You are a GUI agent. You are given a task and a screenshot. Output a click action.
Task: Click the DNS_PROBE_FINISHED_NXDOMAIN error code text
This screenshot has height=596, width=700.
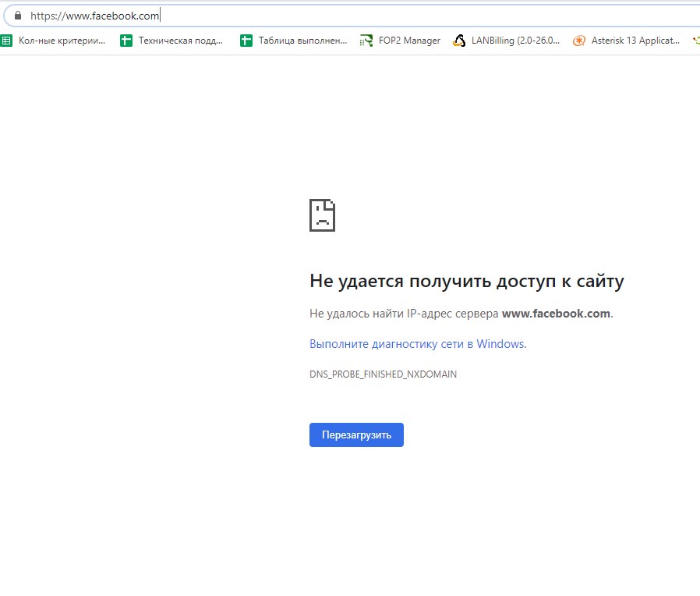[383, 374]
